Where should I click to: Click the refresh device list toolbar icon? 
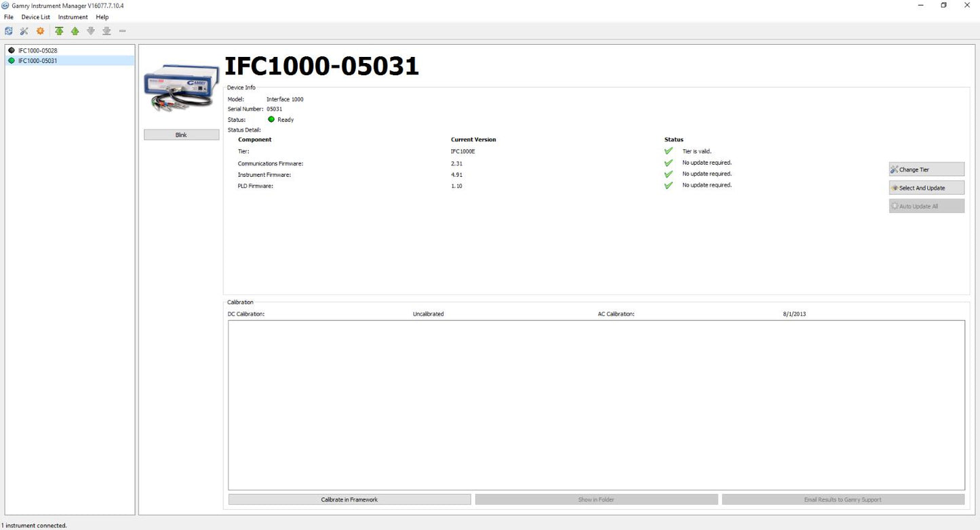coord(9,31)
